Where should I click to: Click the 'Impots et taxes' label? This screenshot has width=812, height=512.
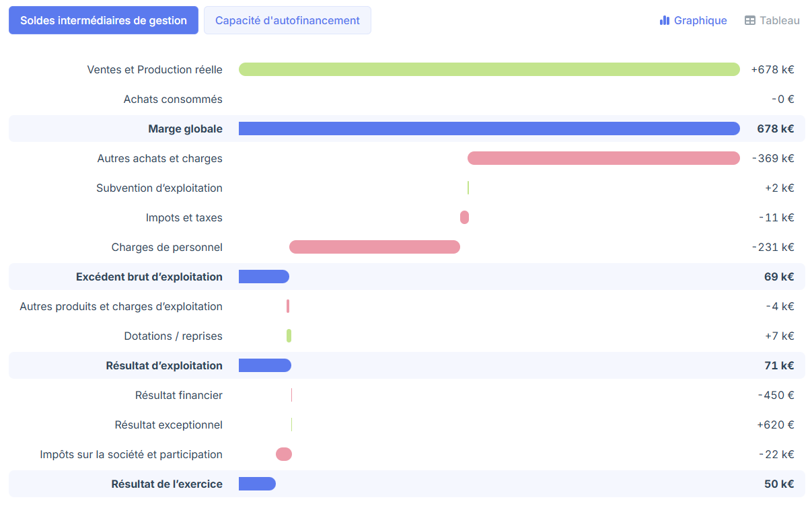tap(184, 217)
